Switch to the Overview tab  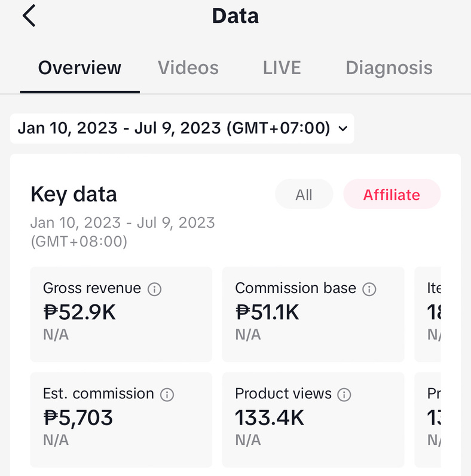pos(79,68)
